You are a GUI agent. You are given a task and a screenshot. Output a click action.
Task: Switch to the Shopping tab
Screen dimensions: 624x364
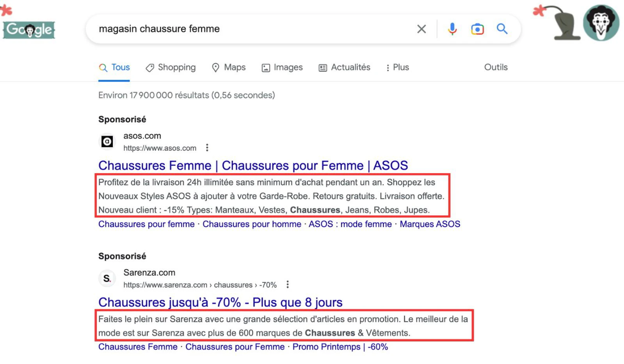point(171,67)
